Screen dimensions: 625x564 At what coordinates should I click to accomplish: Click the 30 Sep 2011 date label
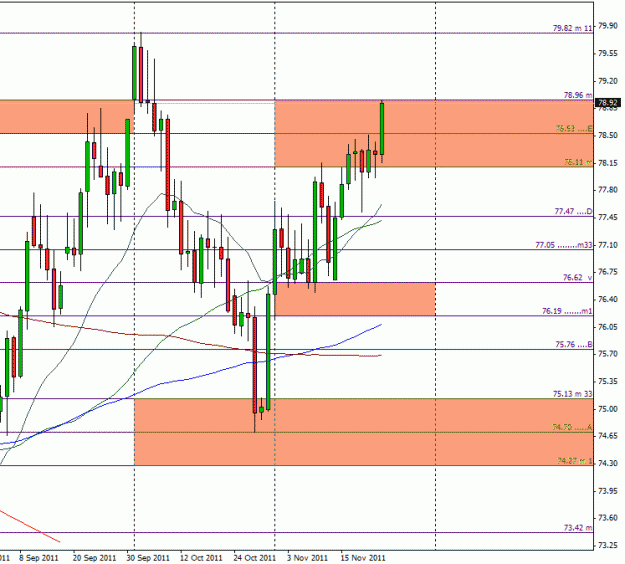click(x=148, y=558)
